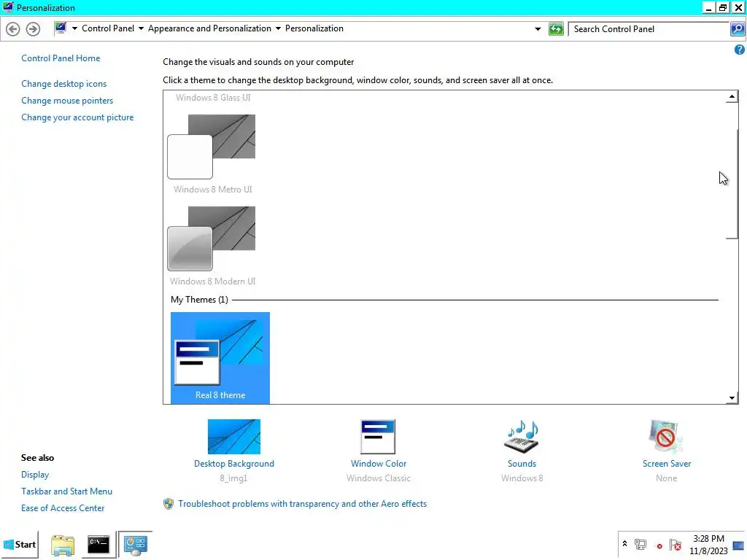The width and height of the screenshot is (747, 560).
Task: Open the Screen Saver icon
Action: click(x=665, y=437)
